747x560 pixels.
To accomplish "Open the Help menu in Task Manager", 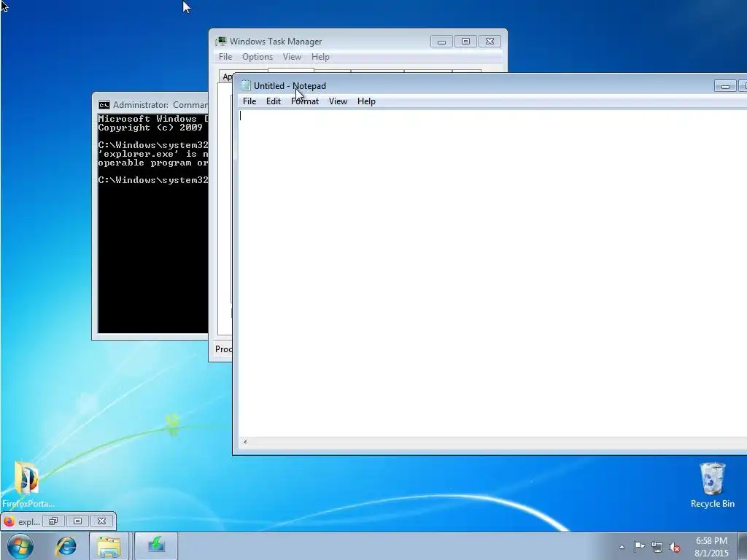I will click(x=320, y=57).
